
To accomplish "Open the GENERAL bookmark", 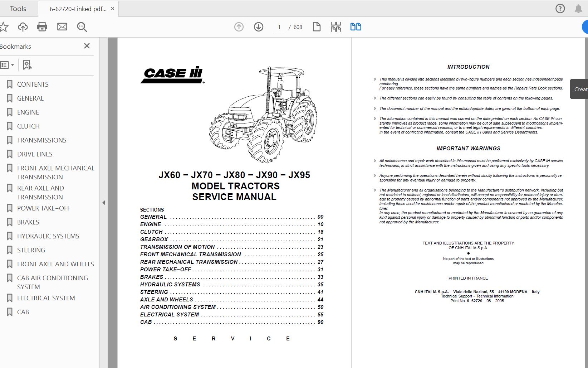I will coord(30,98).
